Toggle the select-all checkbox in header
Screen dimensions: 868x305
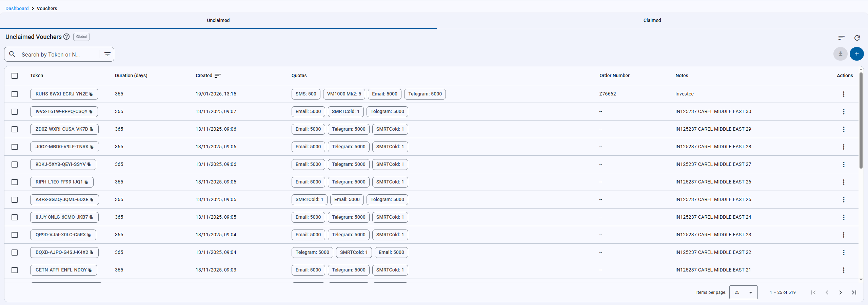point(15,76)
